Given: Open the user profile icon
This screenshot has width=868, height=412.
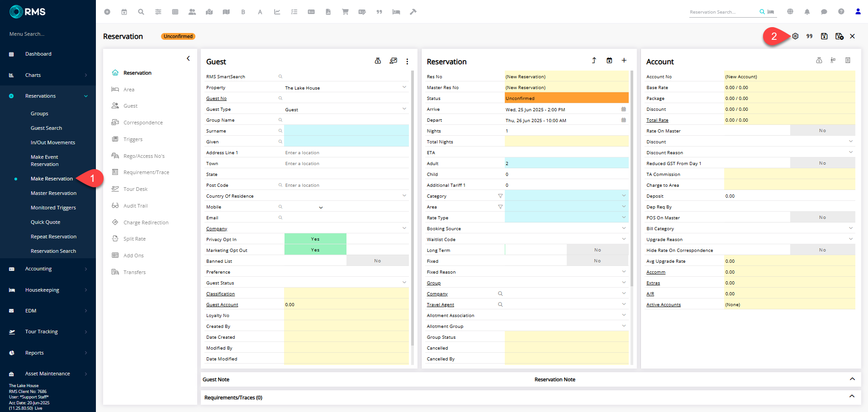Looking at the screenshot, I should point(858,12).
